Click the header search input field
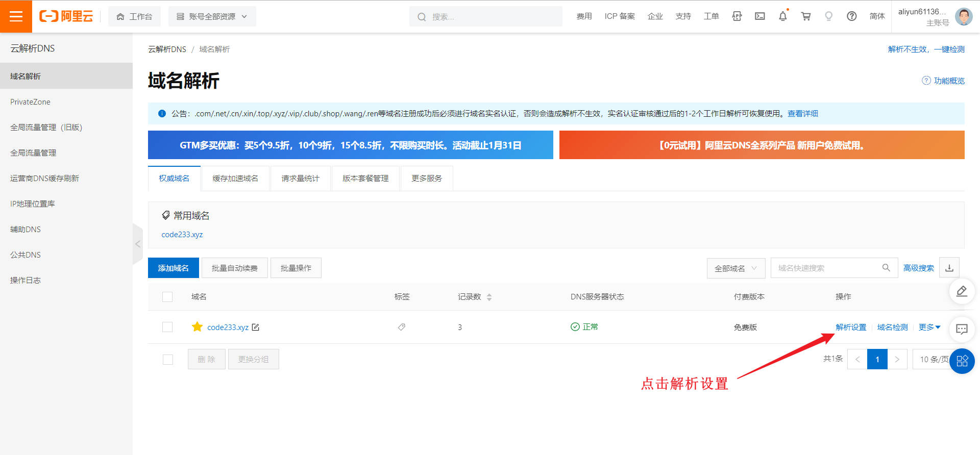980x455 pixels. (x=486, y=16)
